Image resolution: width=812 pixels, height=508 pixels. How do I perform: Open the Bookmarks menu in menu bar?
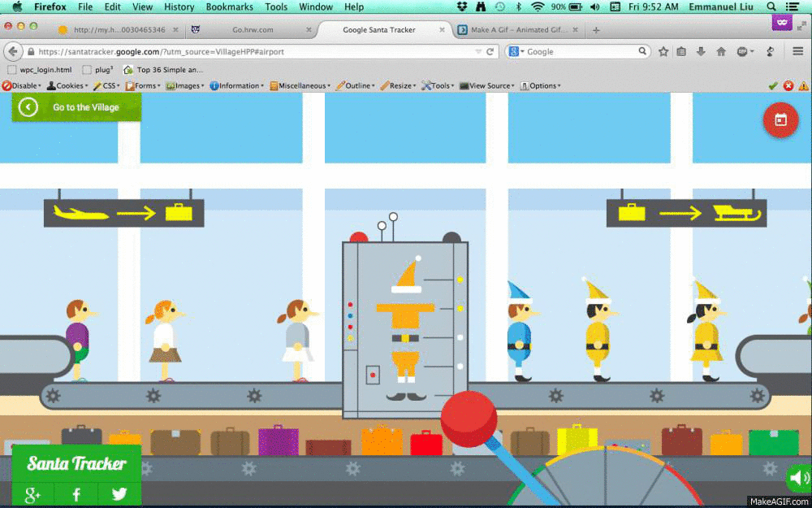229,7
